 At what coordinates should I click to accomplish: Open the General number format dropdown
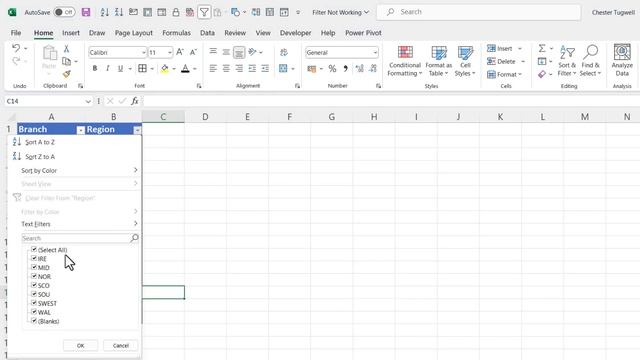(x=375, y=53)
